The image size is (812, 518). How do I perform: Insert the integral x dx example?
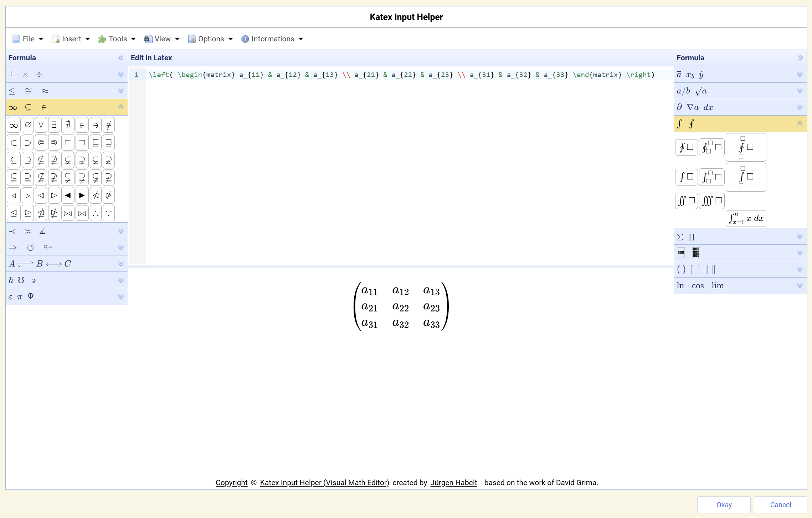click(x=746, y=218)
